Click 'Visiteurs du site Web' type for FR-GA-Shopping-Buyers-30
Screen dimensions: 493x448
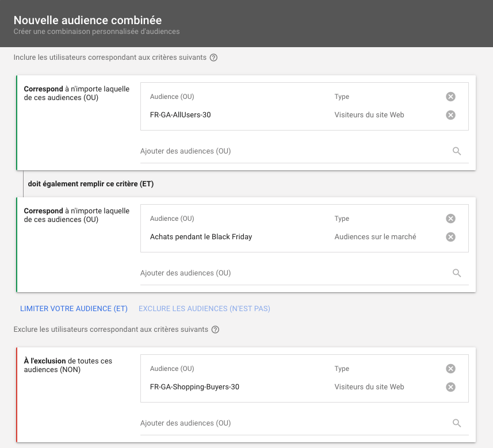point(369,386)
